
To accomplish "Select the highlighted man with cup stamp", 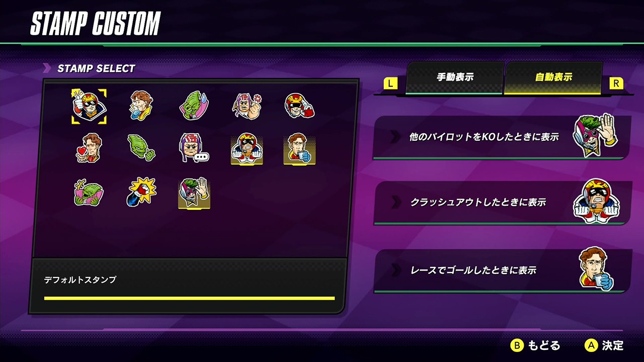I will coord(299,149).
